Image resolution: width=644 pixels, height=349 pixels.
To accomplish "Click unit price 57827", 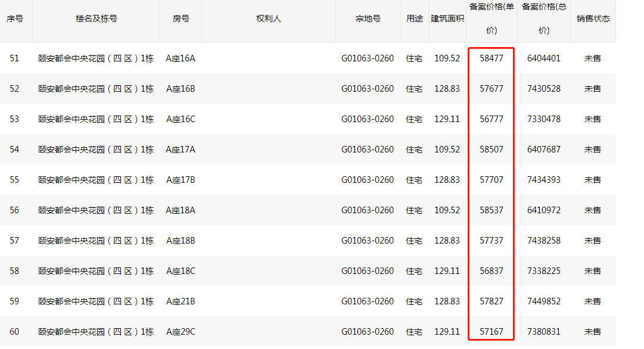I will [491, 301].
